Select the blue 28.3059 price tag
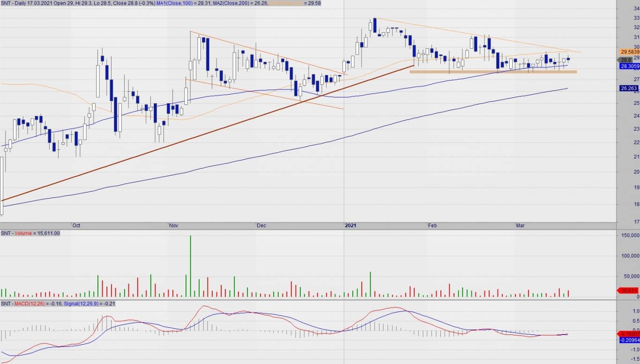The image size is (640, 364). tap(629, 67)
